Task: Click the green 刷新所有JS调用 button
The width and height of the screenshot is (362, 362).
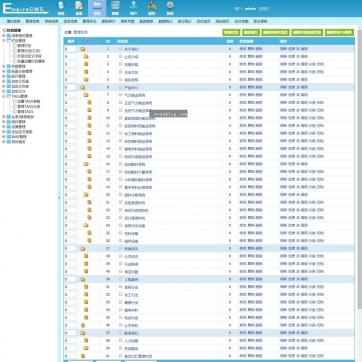Action: tap(339, 32)
